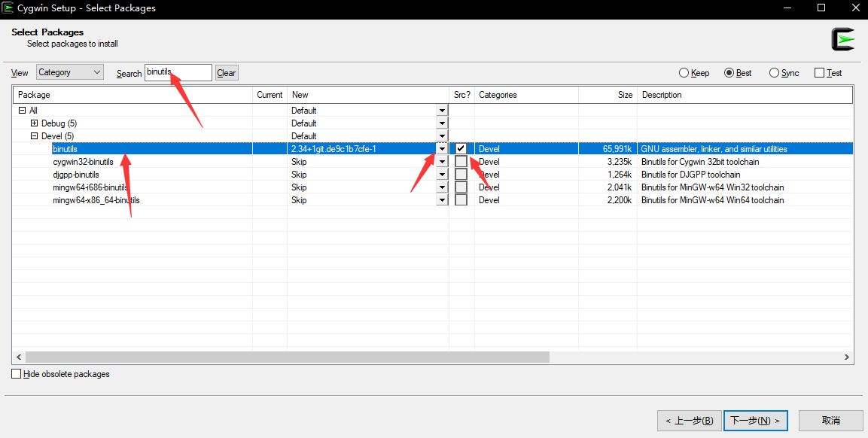Click 'GNU assembler, linker, and similar utilities' description
This screenshot has height=438, width=868.
pyautogui.click(x=714, y=149)
